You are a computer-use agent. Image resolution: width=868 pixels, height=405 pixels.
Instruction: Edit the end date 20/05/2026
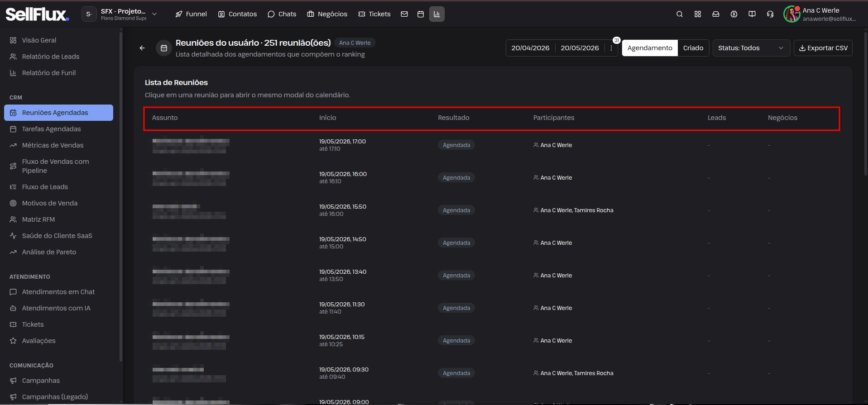[x=580, y=48]
